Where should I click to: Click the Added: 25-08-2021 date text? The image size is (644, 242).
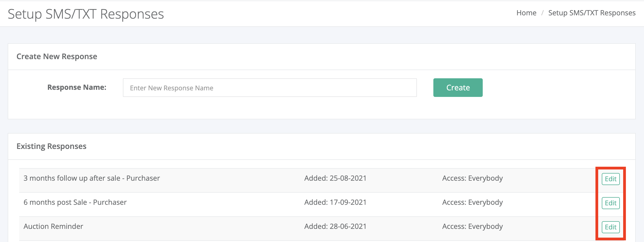[x=335, y=178]
